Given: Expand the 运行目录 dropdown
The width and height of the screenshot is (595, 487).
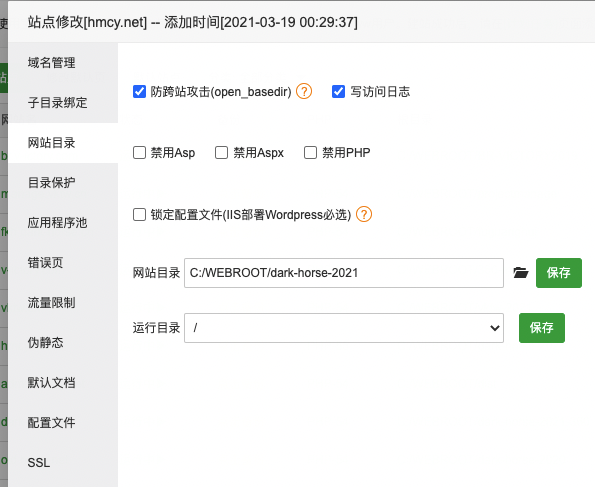Looking at the screenshot, I should [344, 328].
